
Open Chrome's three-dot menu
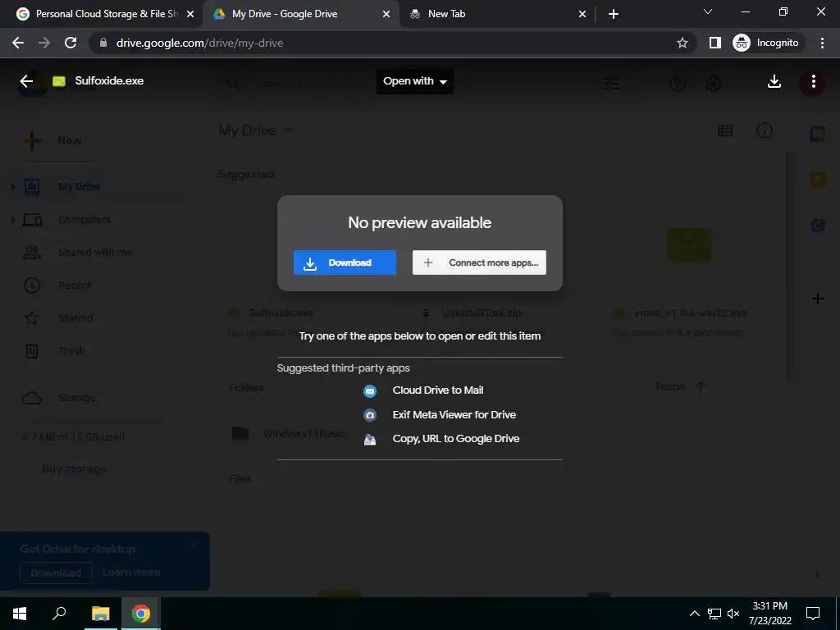pyautogui.click(x=822, y=43)
